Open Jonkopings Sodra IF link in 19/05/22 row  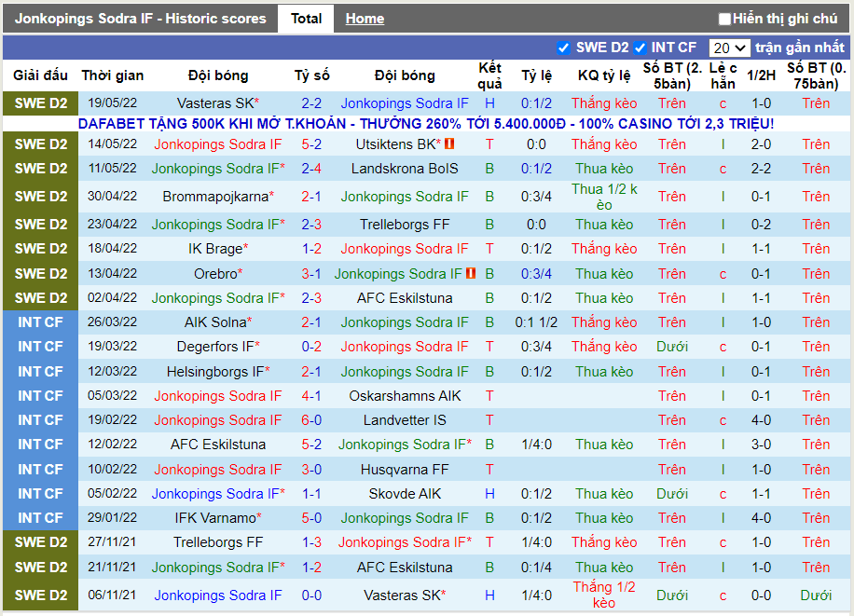tap(404, 103)
